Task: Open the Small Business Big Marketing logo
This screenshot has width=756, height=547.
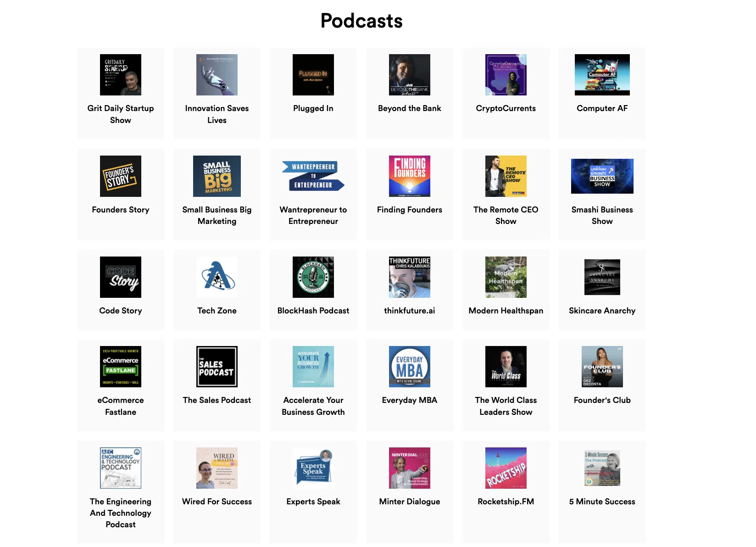Action: click(x=217, y=176)
